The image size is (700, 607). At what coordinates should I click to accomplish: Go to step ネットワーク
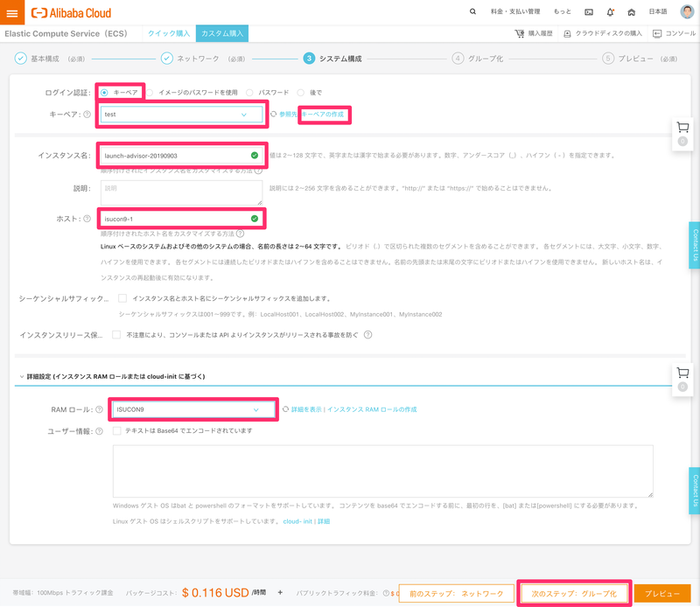tap(198, 59)
